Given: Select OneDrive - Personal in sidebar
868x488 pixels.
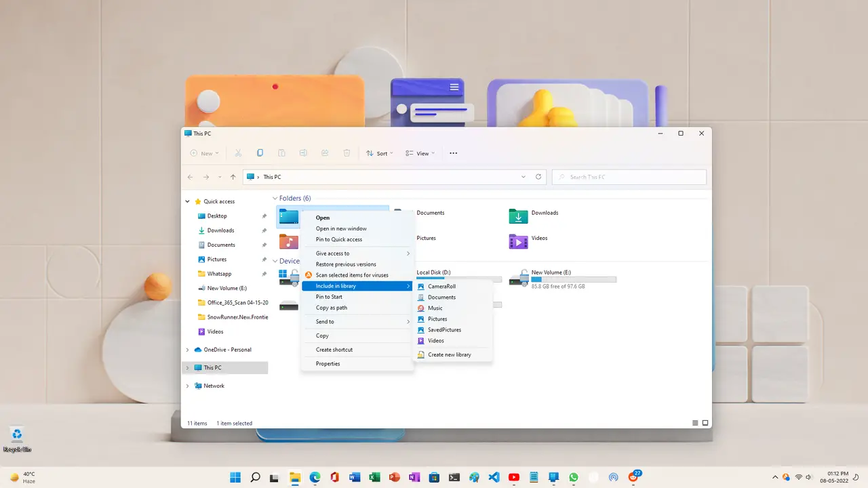Looking at the screenshot, I should (x=227, y=350).
